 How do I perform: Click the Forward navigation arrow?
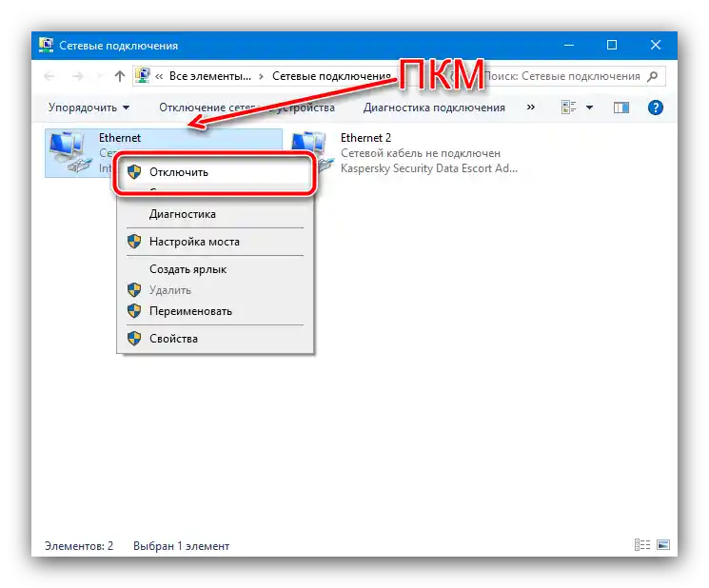78,76
